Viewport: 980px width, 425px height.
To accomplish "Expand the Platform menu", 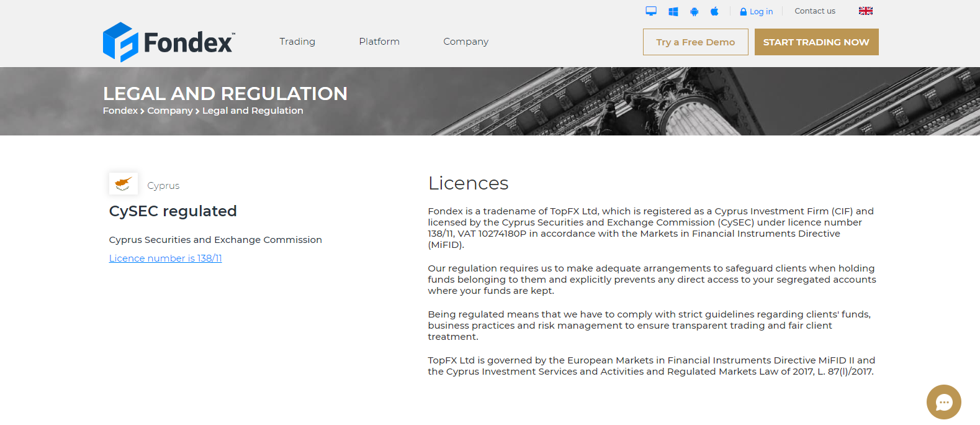I will (x=379, y=42).
